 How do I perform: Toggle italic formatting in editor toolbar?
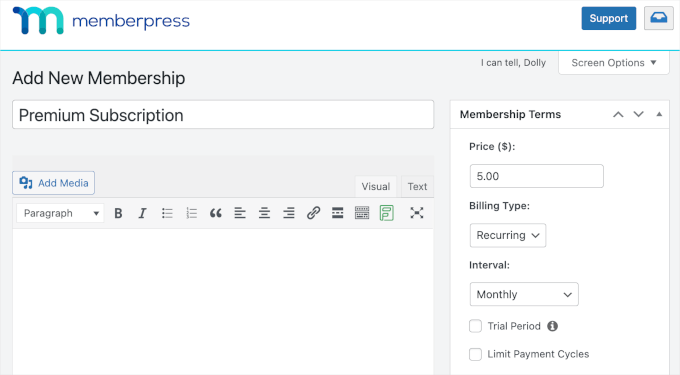click(x=142, y=213)
